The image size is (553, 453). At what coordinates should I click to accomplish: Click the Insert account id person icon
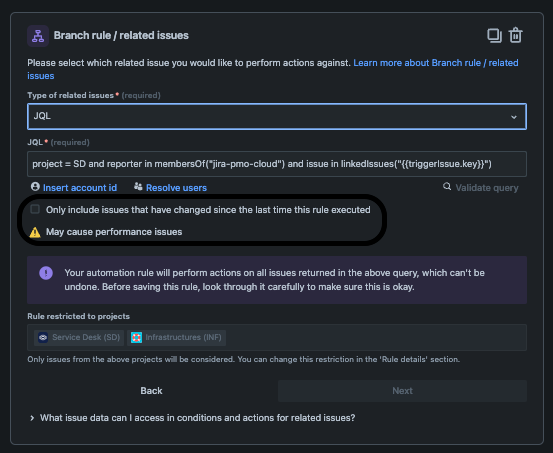click(x=35, y=187)
